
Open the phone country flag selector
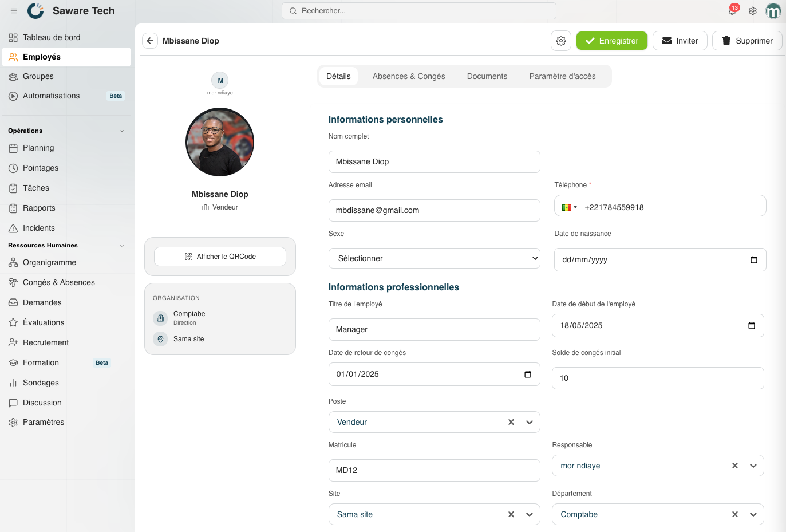569,207
